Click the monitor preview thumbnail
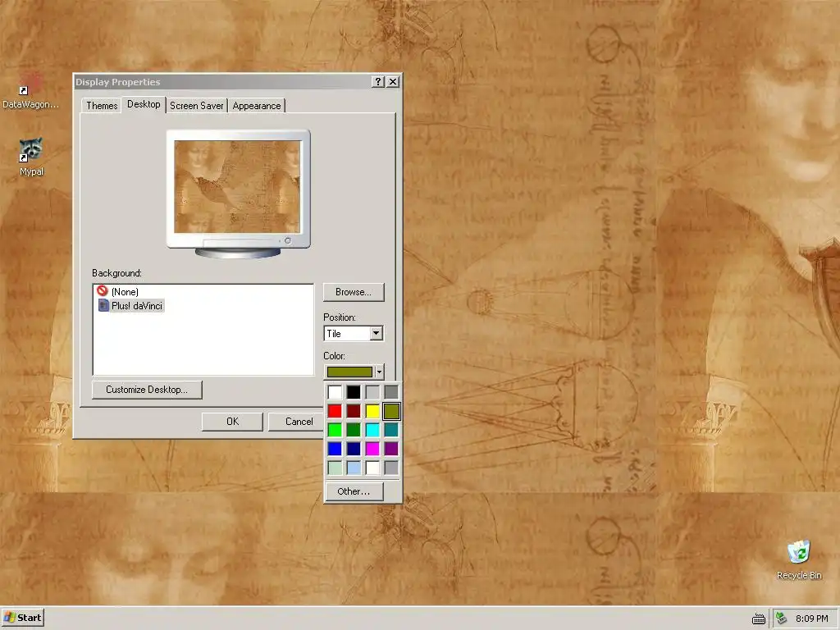 point(238,194)
